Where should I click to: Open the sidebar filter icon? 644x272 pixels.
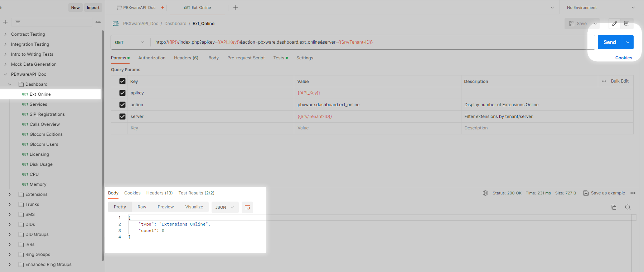(18, 22)
